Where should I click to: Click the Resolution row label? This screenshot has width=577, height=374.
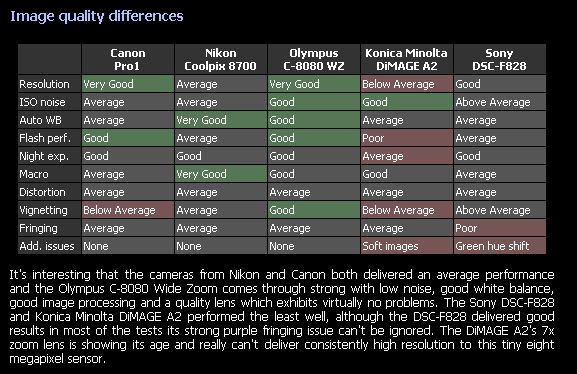tap(49, 84)
